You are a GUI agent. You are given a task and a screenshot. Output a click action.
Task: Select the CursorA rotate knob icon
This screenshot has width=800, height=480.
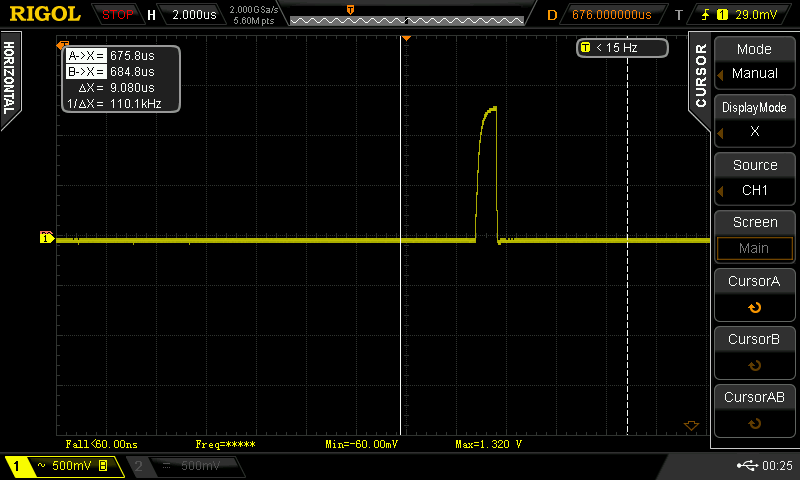click(x=754, y=308)
